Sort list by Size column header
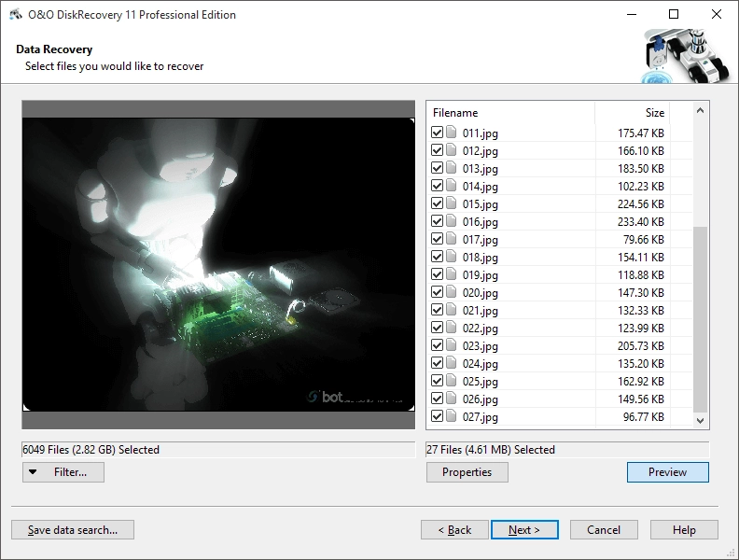Image resolution: width=739 pixels, height=560 pixels. click(x=633, y=113)
